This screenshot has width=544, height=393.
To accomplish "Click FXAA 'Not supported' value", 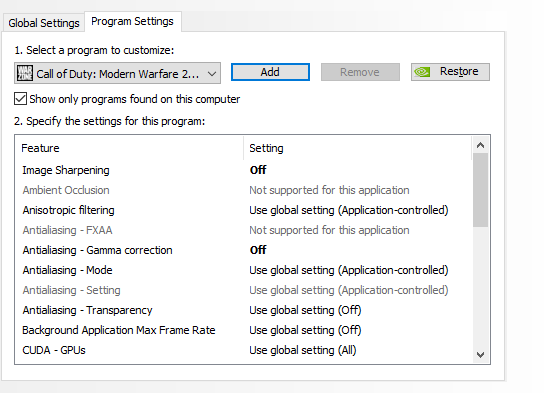I will coord(329,230).
